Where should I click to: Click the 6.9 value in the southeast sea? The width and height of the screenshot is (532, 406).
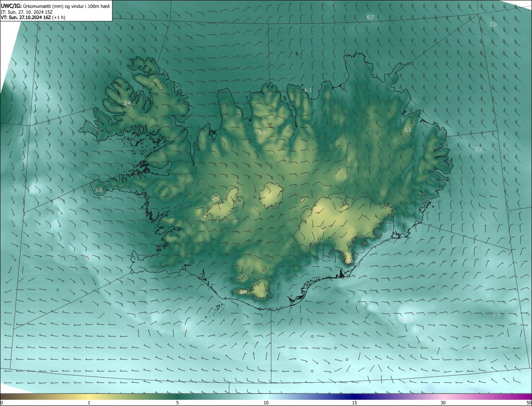tap(496, 315)
